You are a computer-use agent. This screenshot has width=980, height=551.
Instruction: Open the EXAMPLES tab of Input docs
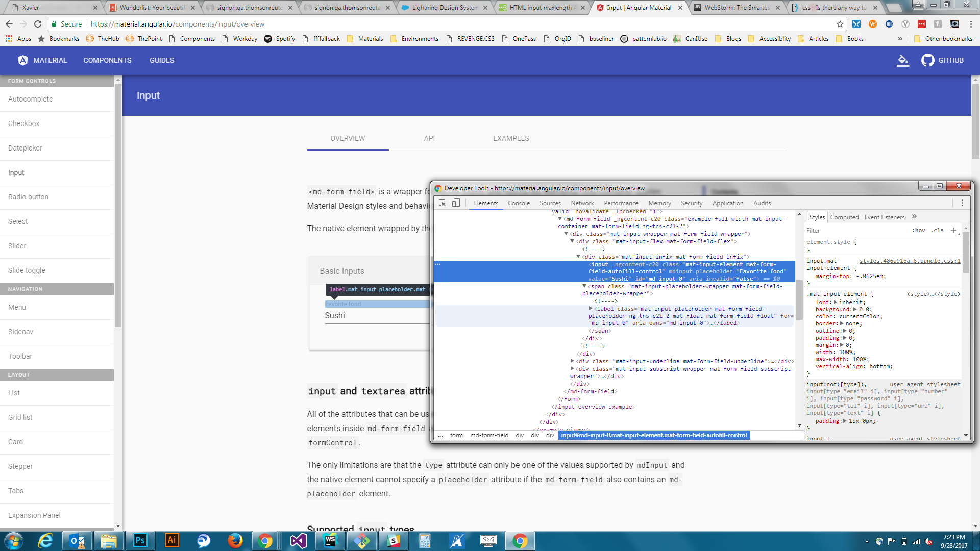[511, 138]
